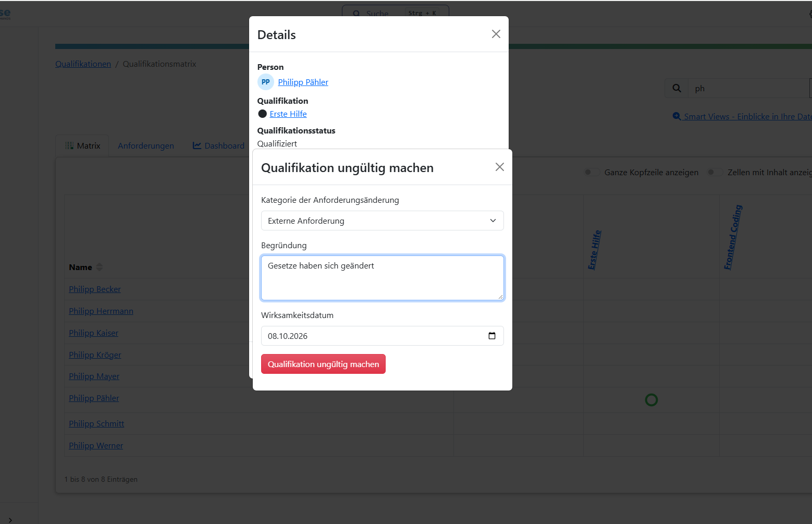This screenshot has width=812, height=524.
Task: Click the Wirksamkeitsdatum date field
Action: coord(383,336)
